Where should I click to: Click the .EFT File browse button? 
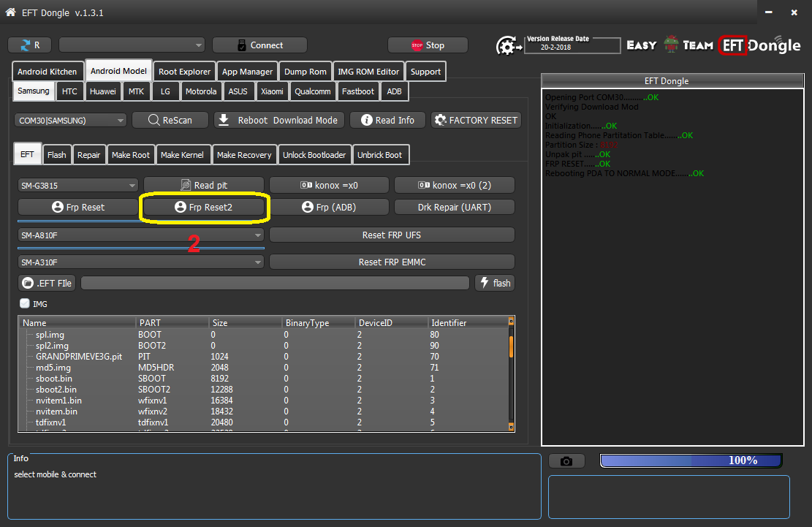(47, 283)
